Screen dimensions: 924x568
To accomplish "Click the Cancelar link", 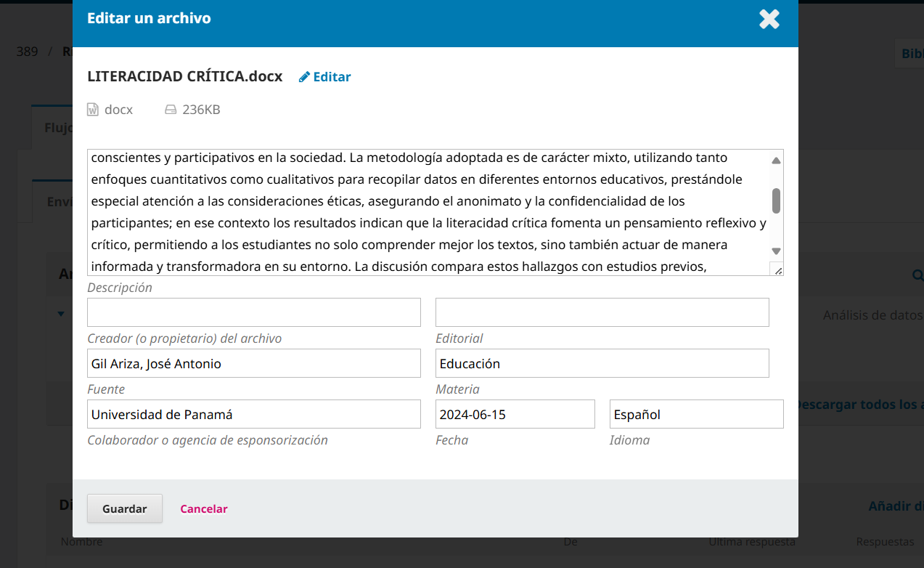I will (x=204, y=509).
